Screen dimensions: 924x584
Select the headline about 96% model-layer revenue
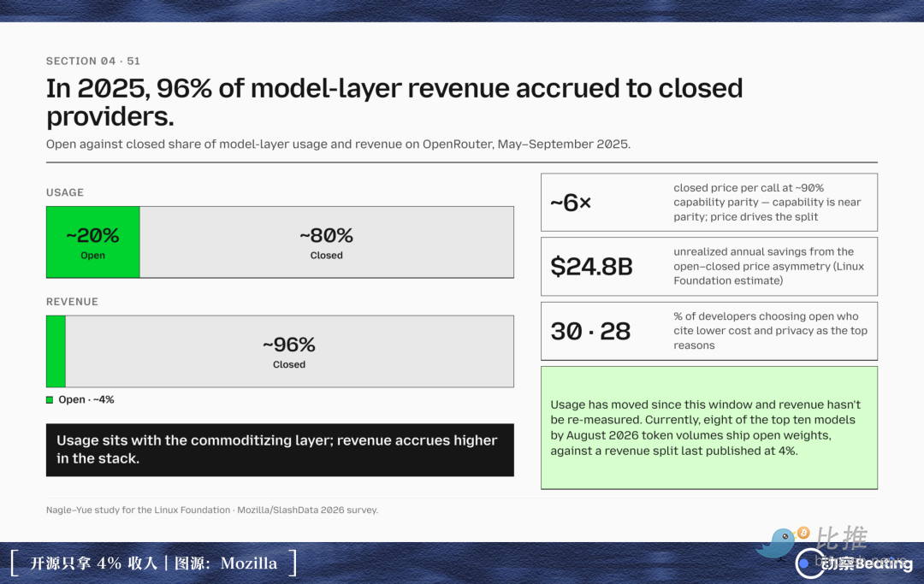pos(394,102)
